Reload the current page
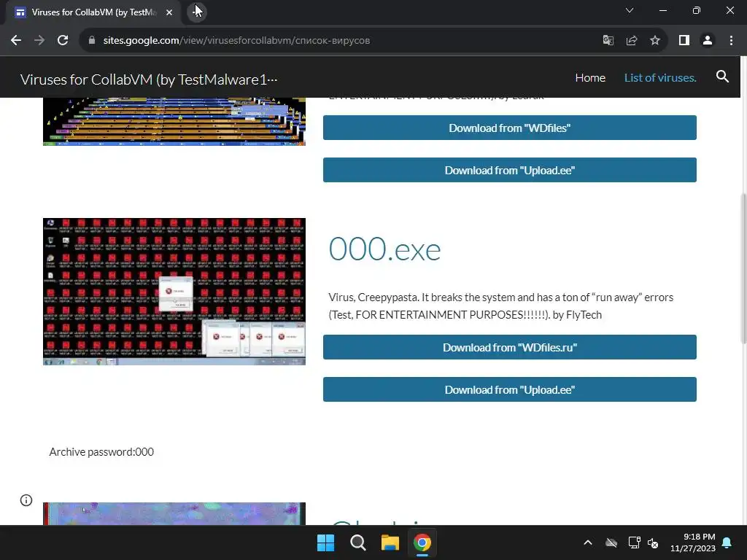 click(x=63, y=41)
